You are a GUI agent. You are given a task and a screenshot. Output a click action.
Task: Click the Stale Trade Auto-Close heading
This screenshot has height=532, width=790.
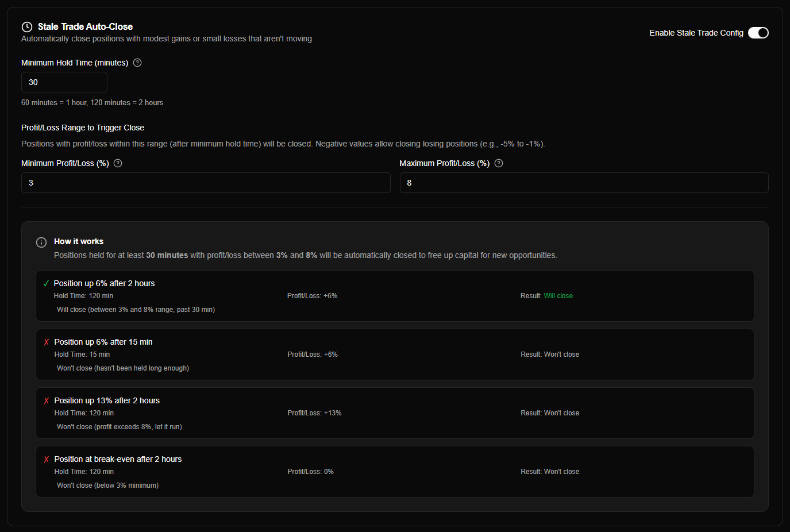(85, 26)
